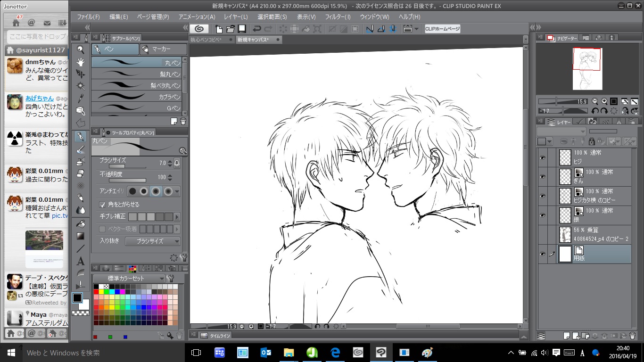Select the text tool
644x362 pixels.
coord(81,261)
